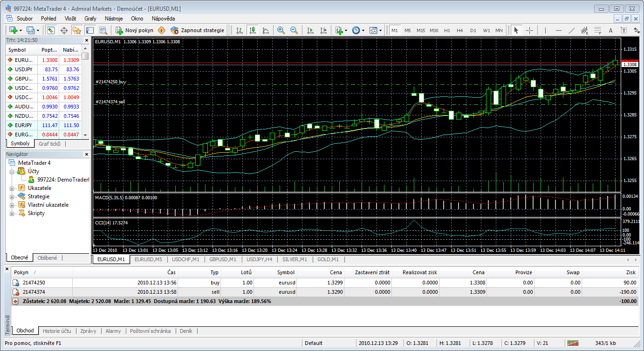Click the zoom in magnifier icon
The width and height of the screenshot is (644, 351).
coord(281,30)
